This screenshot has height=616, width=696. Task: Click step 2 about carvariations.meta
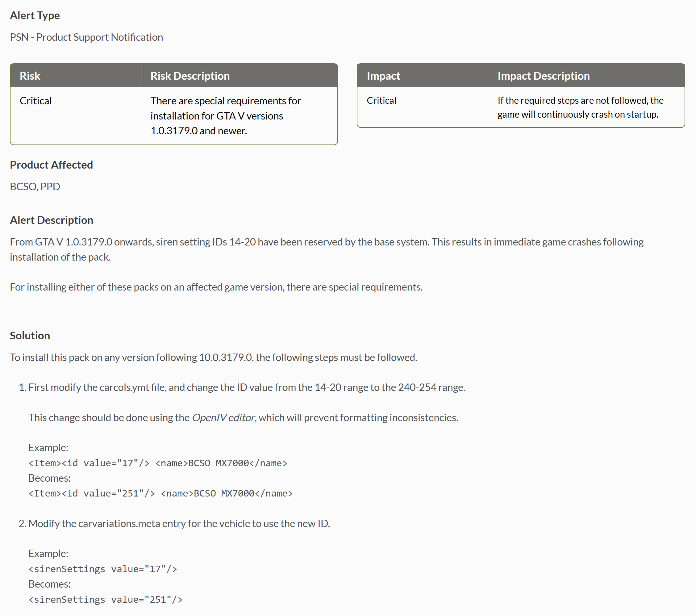point(179,524)
